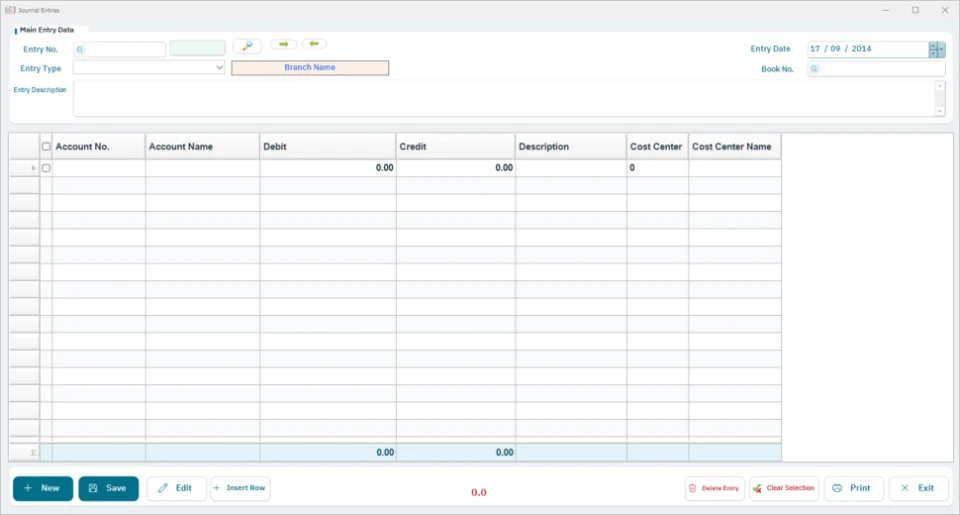This screenshot has height=515, width=960.
Task: Click the first row Account Name cell
Action: (203, 168)
